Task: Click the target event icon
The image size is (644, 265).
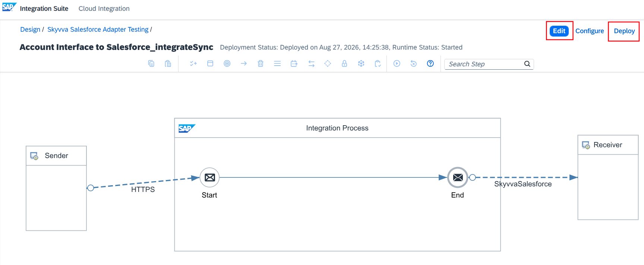Action: (x=227, y=63)
